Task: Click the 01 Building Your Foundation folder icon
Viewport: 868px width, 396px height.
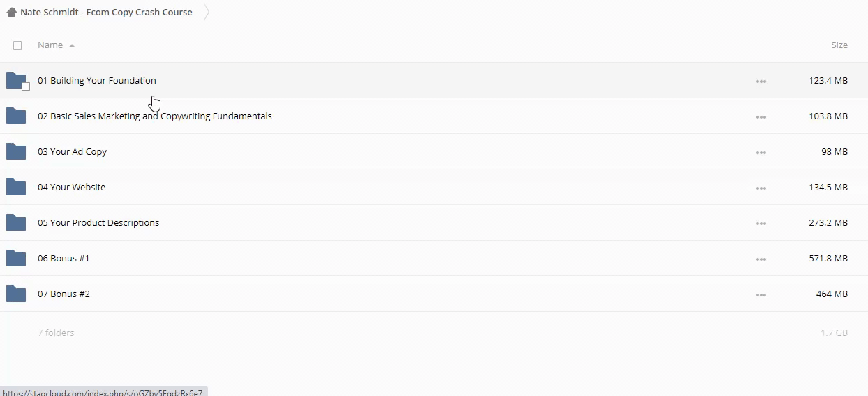Action: point(15,80)
